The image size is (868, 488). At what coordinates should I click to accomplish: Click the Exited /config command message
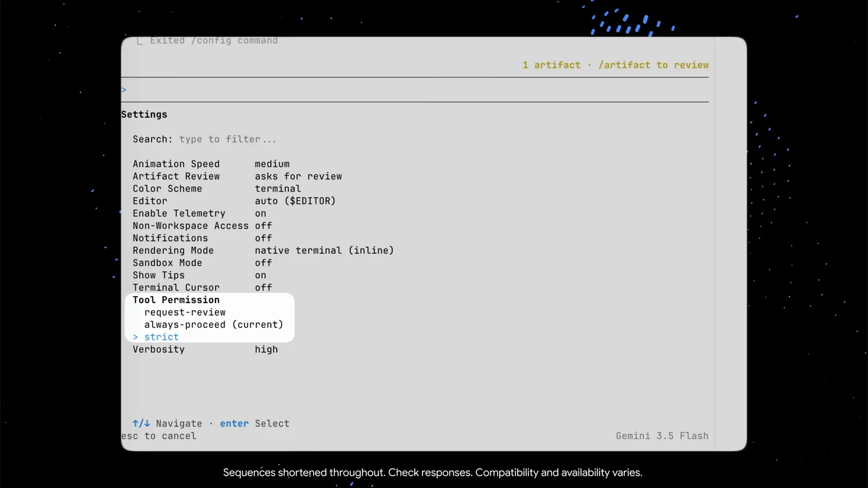[214, 41]
